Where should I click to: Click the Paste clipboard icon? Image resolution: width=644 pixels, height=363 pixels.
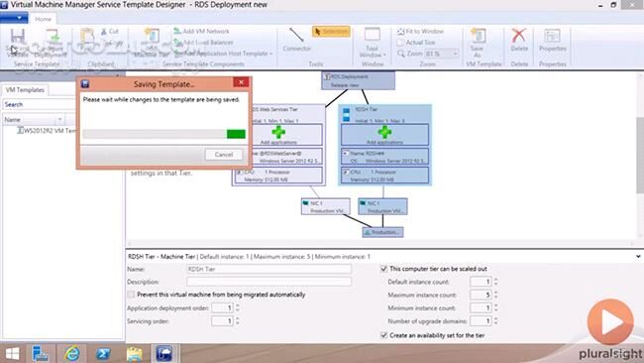[x=86, y=36]
